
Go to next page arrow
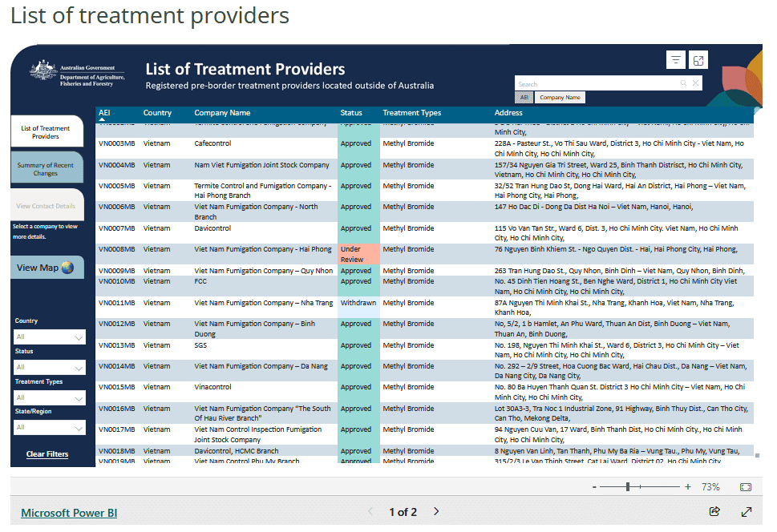click(x=436, y=512)
